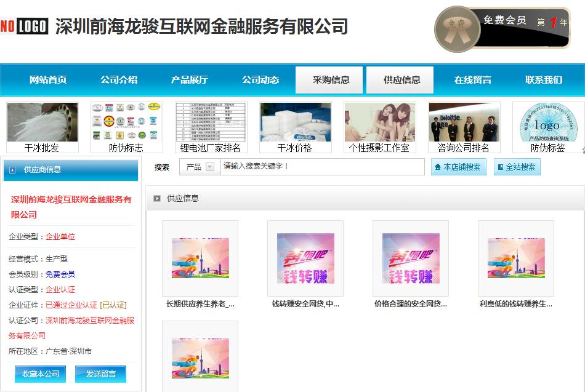The width and height of the screenshot is (585, 392).
Task: Click the 收藏本公司 button
Action: click(39, 374)
